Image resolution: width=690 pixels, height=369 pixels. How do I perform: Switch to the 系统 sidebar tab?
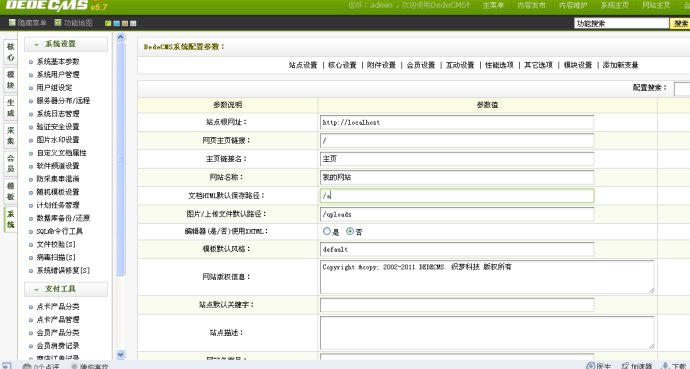[11, 219]
